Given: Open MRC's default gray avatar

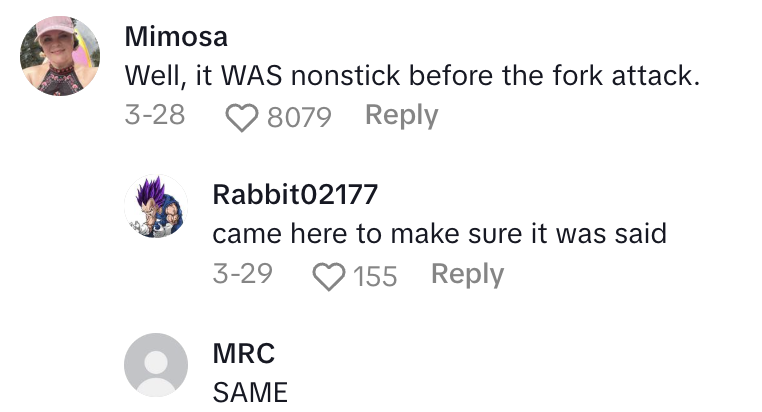Looking at the screenshot, I should tap(156, 365).
